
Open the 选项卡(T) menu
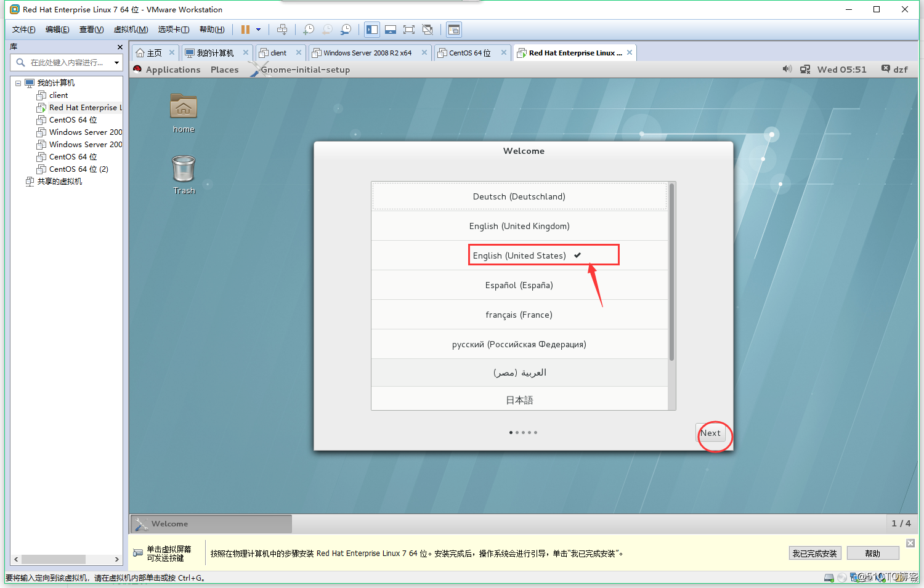(x=173, y=30)
